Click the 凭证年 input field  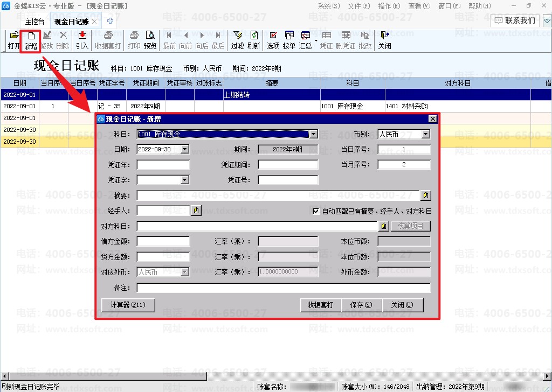(163, 165)
